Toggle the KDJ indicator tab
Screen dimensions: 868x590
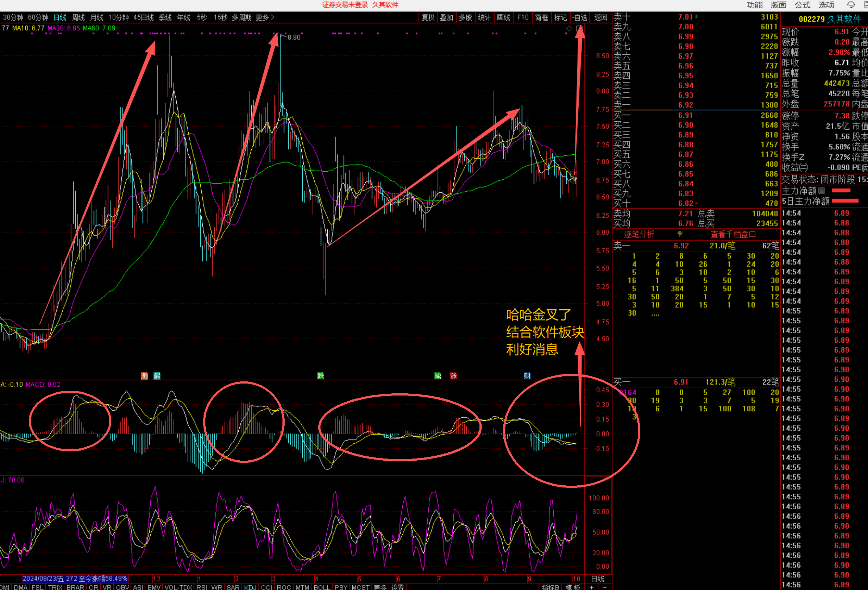[250, 587]
